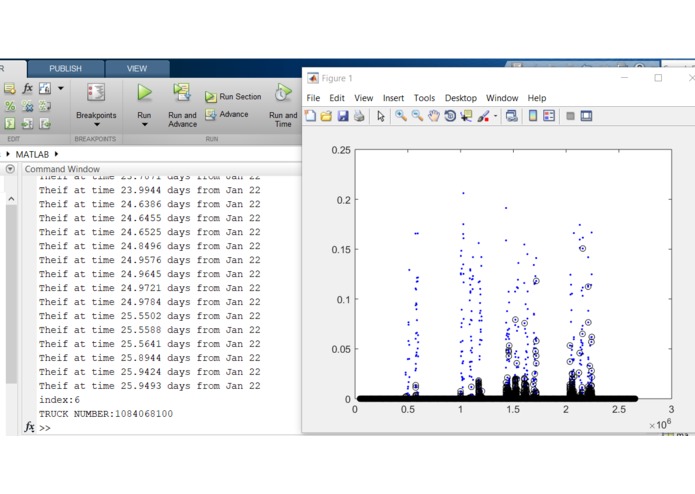This screenshot has height=494, width=695.
Task: Click the green Run play icon
Action: (144, 93)
